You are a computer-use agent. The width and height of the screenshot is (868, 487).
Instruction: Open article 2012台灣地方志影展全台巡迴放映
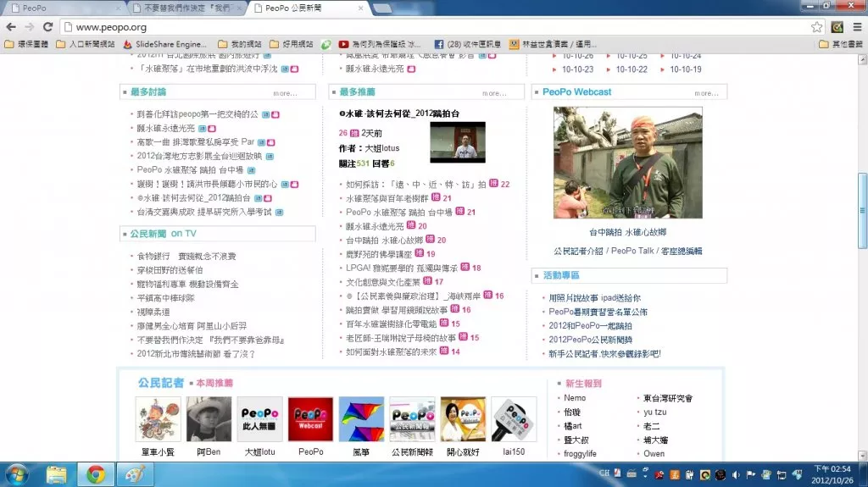click(199, 156)
